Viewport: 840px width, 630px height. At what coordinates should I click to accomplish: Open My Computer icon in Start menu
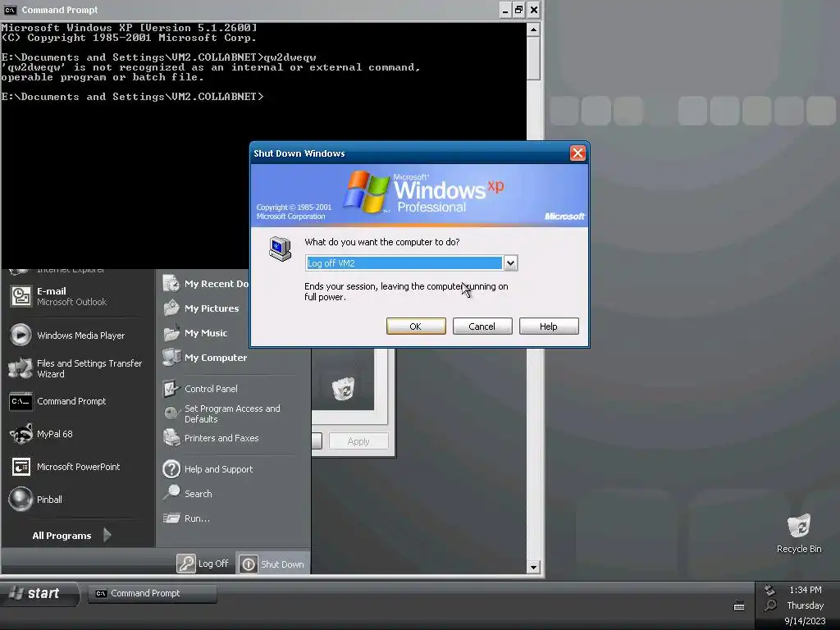[171, 358]
